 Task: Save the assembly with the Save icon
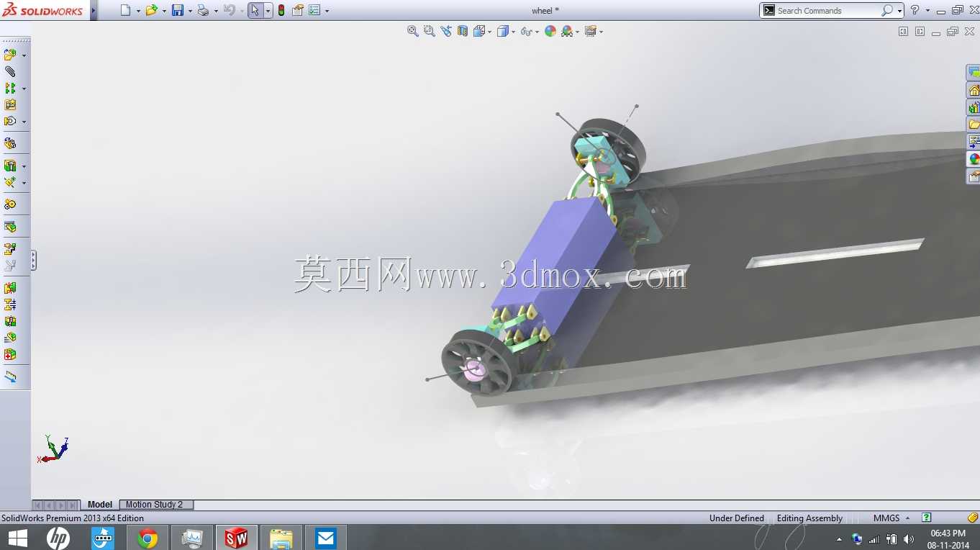(x=177, y=10)
